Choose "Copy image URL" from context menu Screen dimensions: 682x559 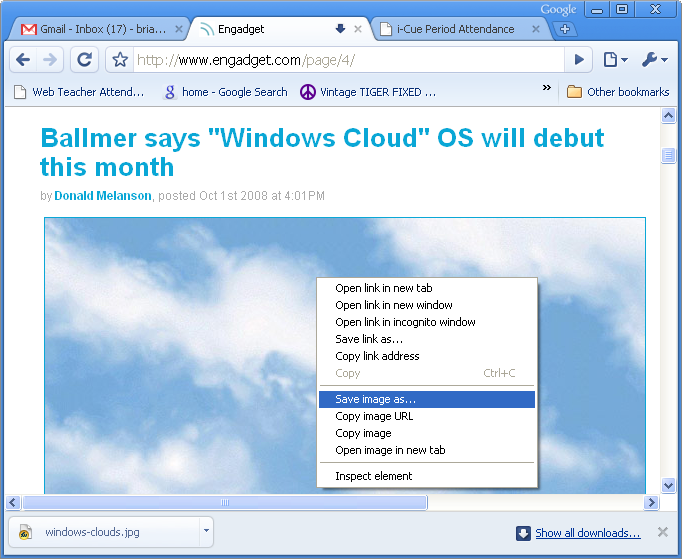pyautogui.click(x=374, y=416)
